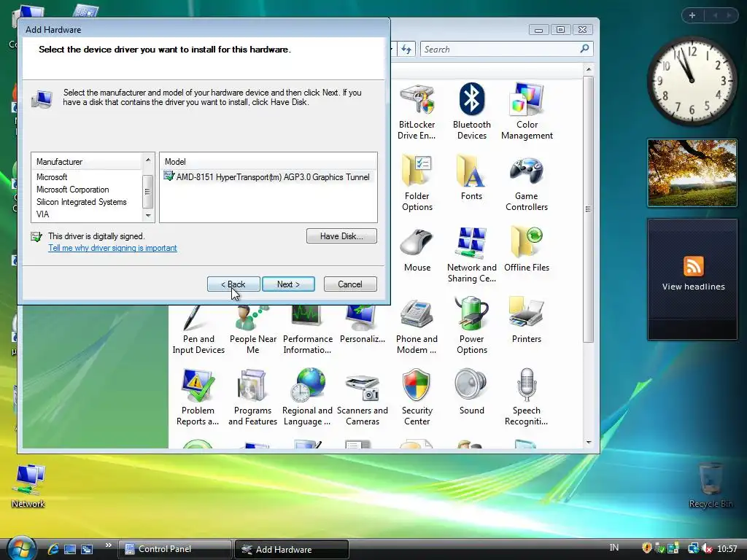Open Bluetooth Devices in Control Panel

coord(472,112)
